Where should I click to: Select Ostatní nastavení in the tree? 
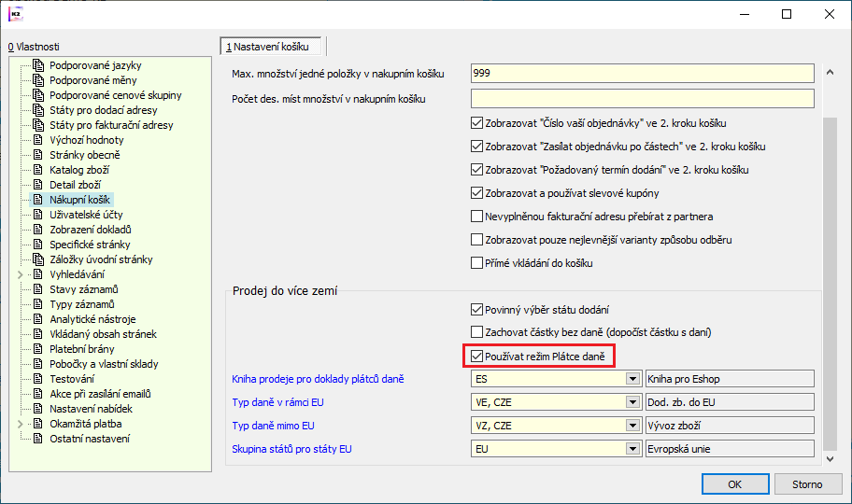click(x=90, y=439)
